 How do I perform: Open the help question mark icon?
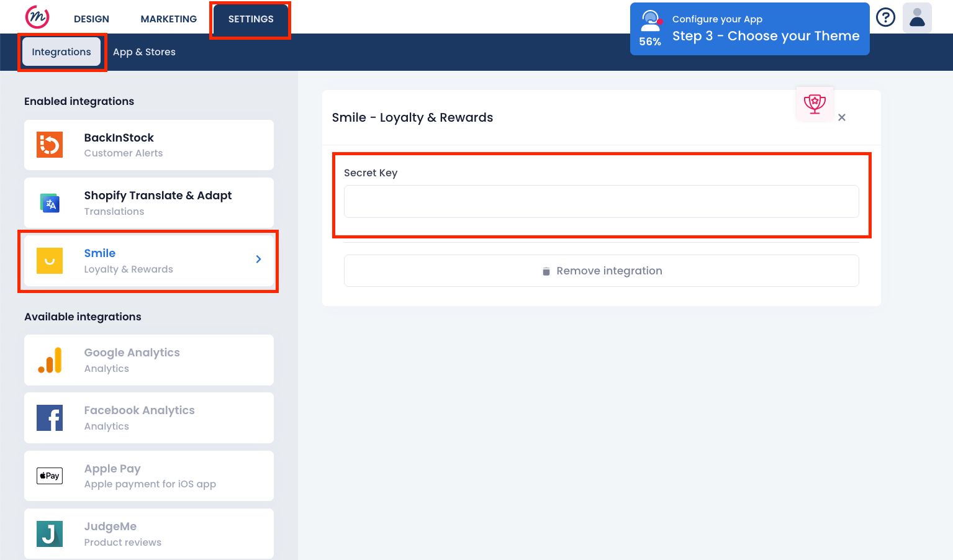[x=885, y=17]
